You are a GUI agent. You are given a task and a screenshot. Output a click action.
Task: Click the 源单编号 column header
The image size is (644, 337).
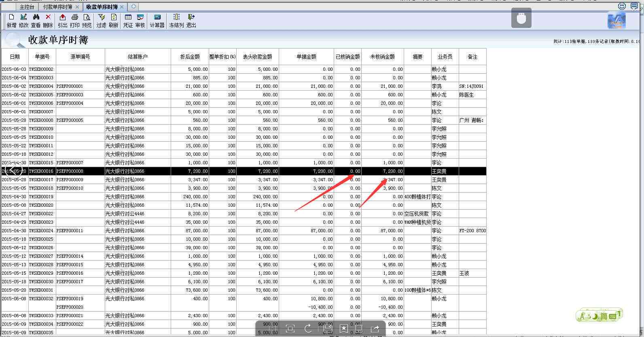click(x=80, y=57)
